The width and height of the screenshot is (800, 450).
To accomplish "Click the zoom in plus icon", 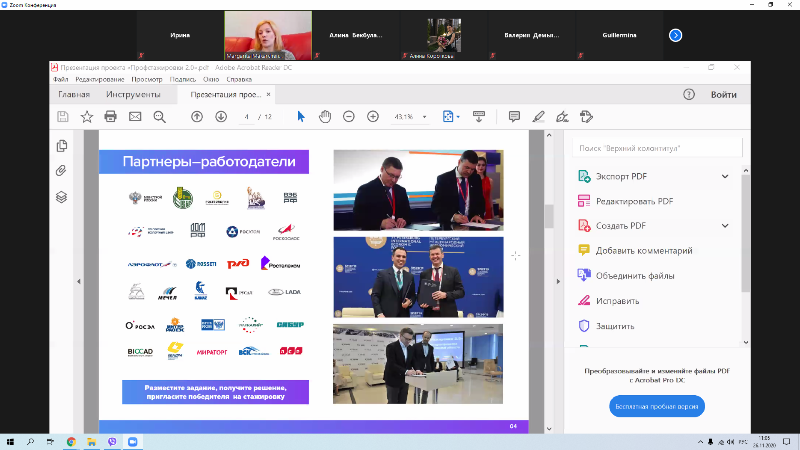I will tap(373, 117).
